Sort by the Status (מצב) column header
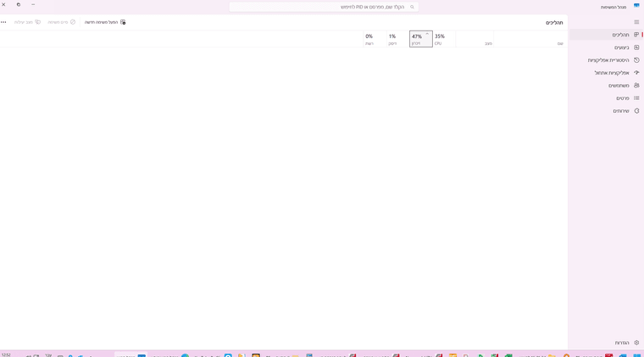 (x=475, y=39)
